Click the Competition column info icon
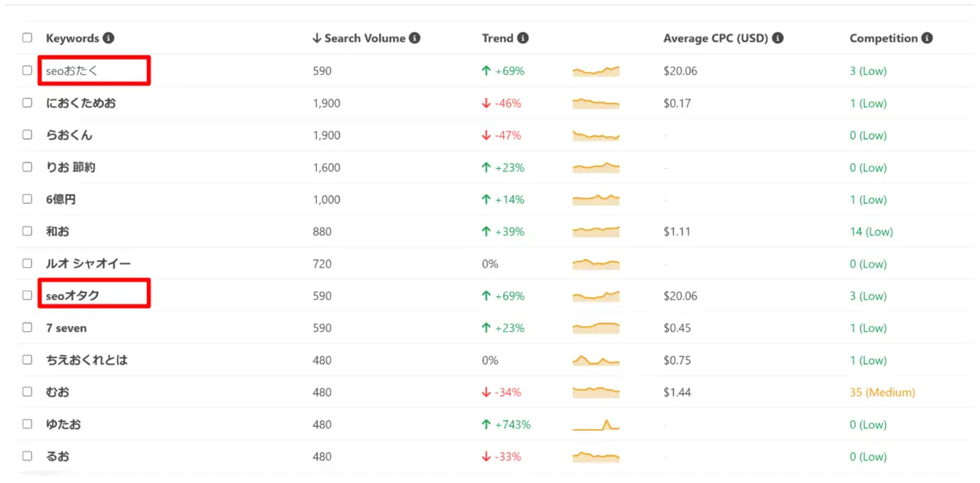980x483 pixels. [x=927, y=38]
